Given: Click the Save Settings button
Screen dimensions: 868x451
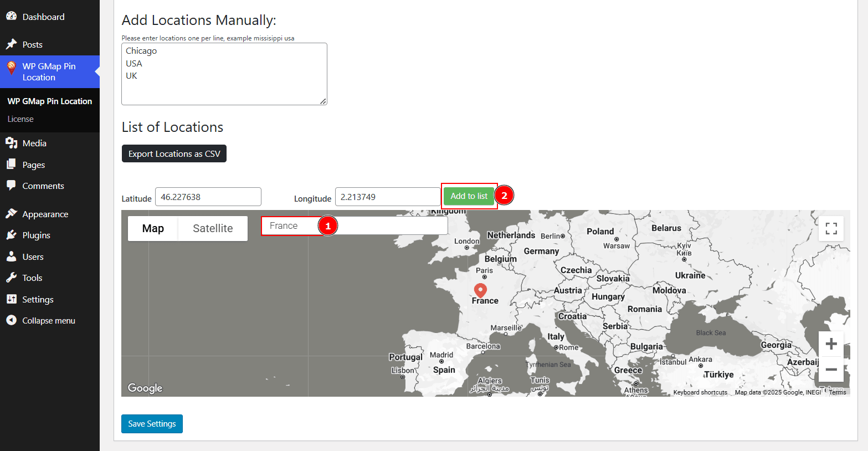Looking at the screenshot, I should pyautogui.click(x=152, y=424).
